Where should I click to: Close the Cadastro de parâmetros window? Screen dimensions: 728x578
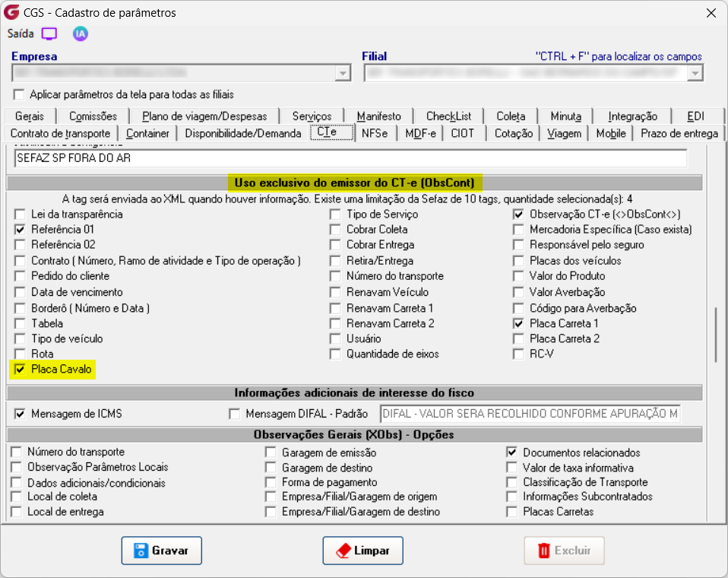tap(711, 13)
